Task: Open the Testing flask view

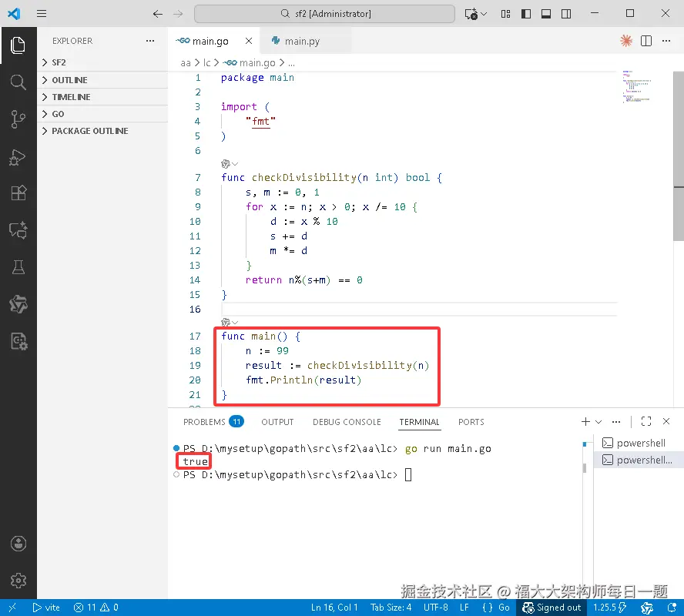Action: [x=18, y=266]
